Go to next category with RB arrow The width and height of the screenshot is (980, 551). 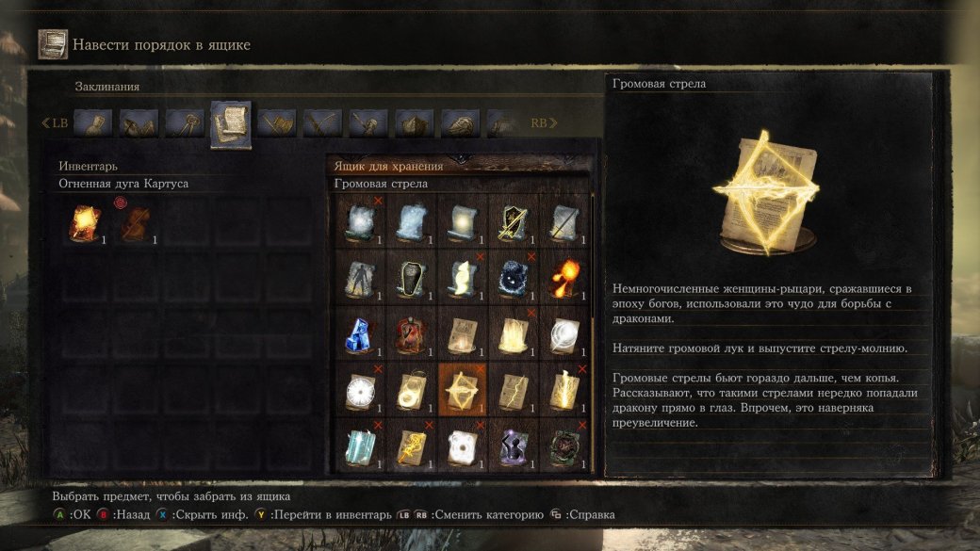point(543,123)
